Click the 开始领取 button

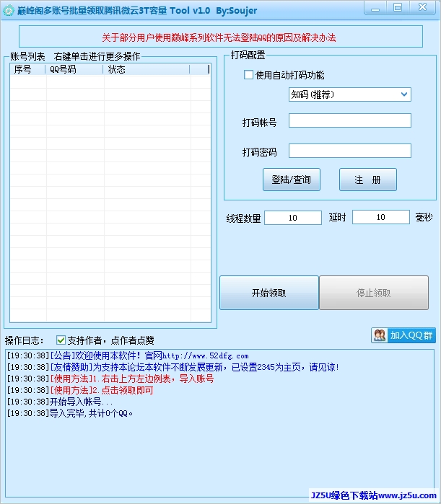[x=269, y=293]
